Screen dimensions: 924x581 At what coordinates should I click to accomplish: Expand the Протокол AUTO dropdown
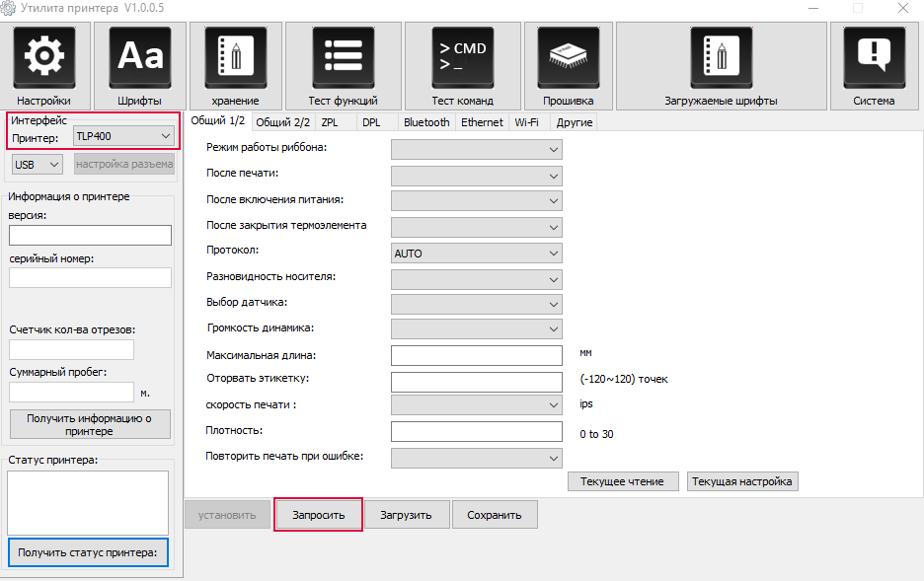click(x=476, y=254)
